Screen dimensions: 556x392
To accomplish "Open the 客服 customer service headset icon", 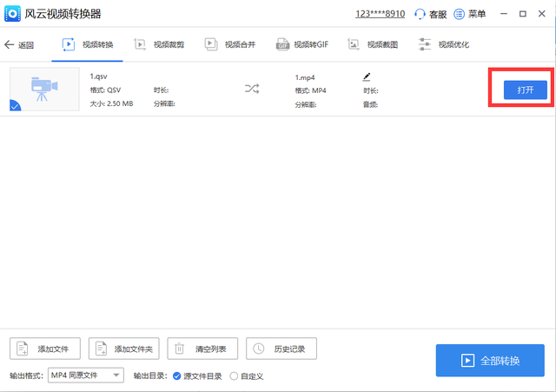I will (420, 14).
